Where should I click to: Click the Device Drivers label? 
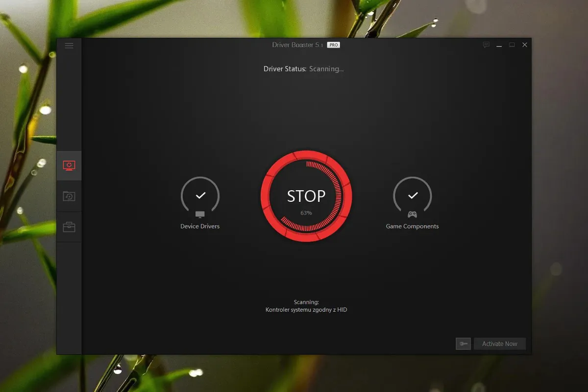click(x=200, y=226)
